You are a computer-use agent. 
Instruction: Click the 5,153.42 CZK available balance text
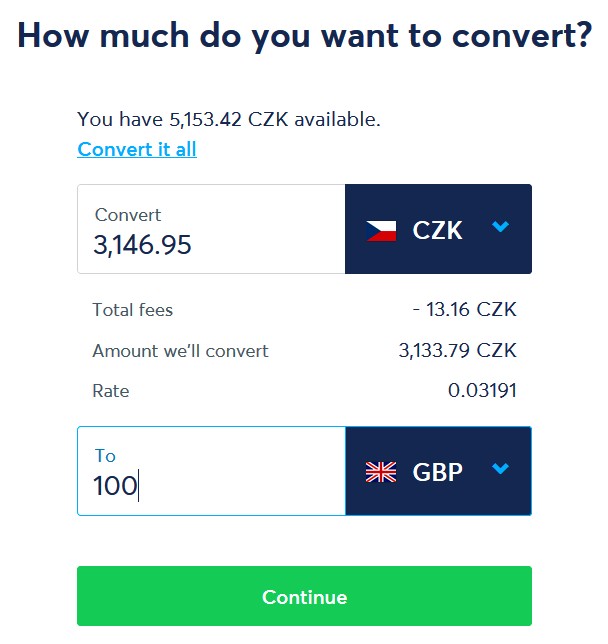[229, 120]
